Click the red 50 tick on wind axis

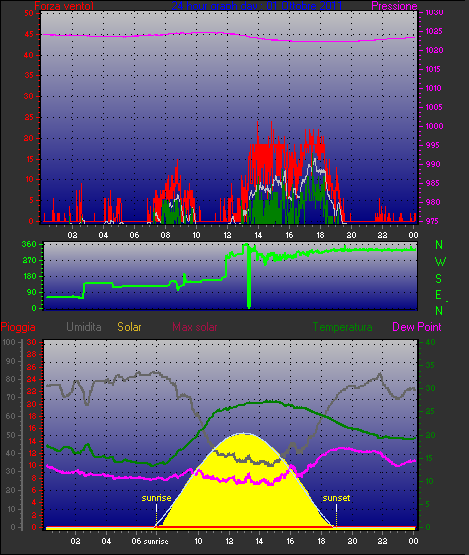coord(29,13)
